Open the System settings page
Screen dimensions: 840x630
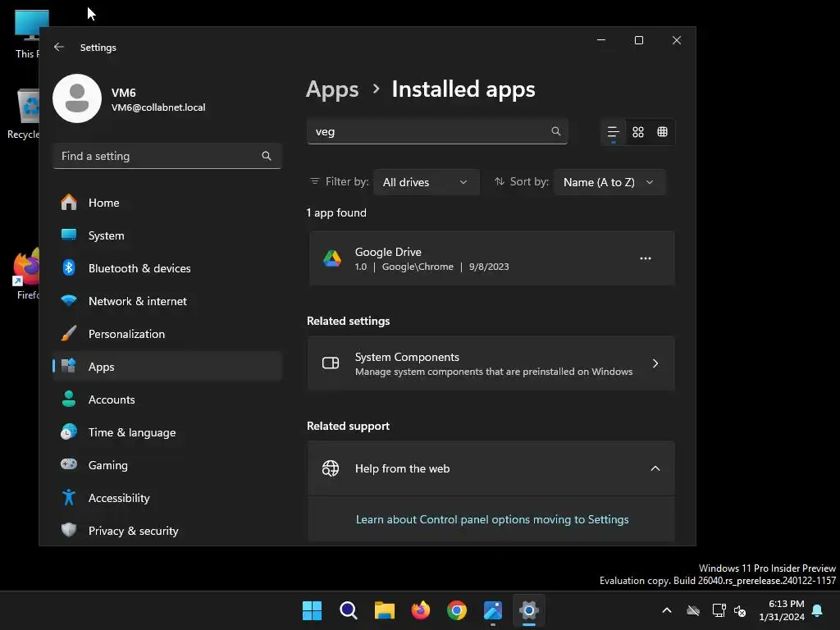pyautogui.click(x=167, y=235)
